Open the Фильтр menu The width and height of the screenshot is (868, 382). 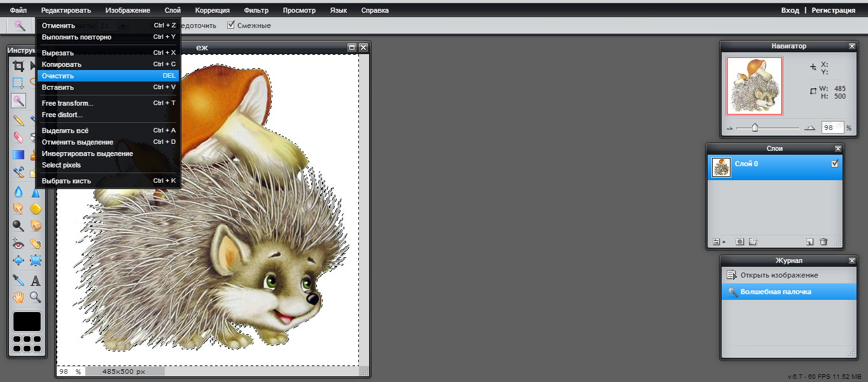tap(256, 10)
